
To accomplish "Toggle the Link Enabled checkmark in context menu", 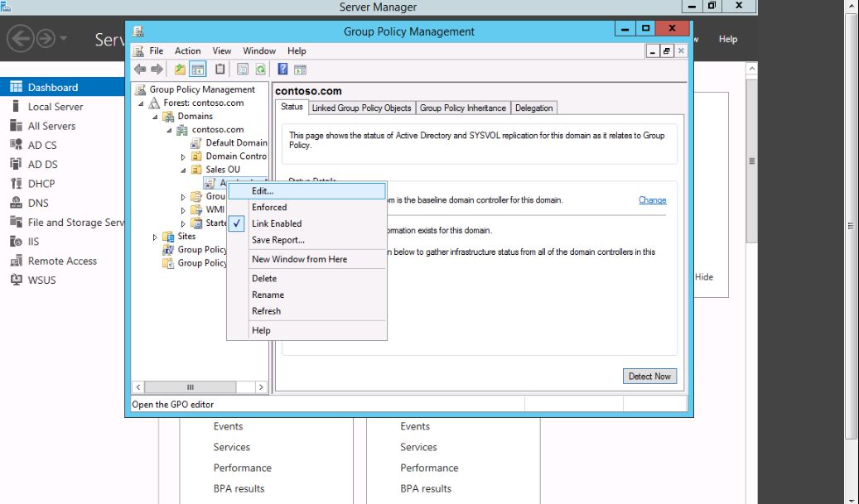I will [x=237, y=223].
